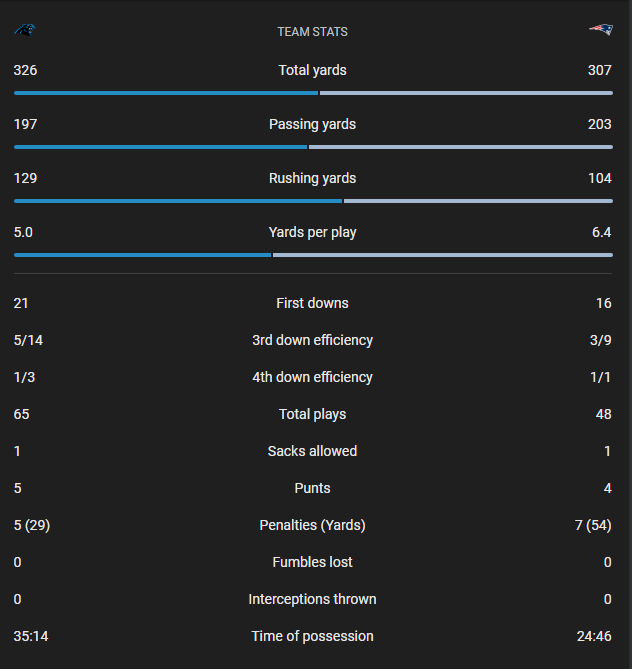Viewport: 632px width, 669px height.
Task: Click the Total yards comparison bar
Action: click(x=313, y=93)
